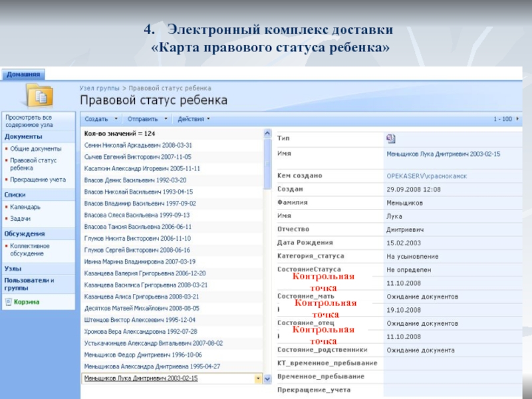Click the document type icon in Тип row
Screen dimensions: 532x399
point(390,138)
